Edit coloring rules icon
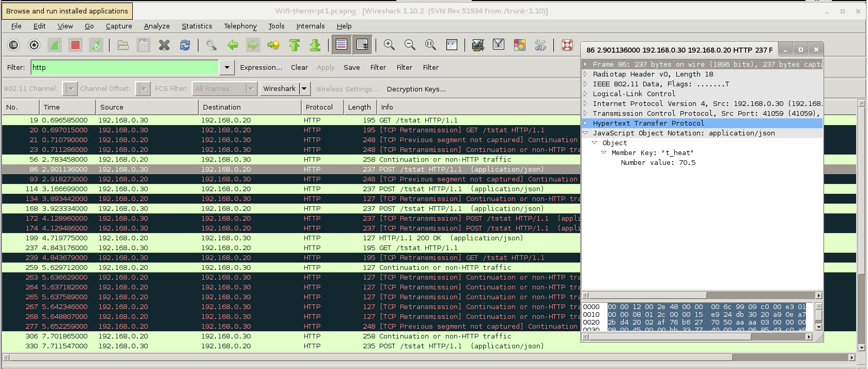Screen dimensions: 868x369 pos(520,45)
